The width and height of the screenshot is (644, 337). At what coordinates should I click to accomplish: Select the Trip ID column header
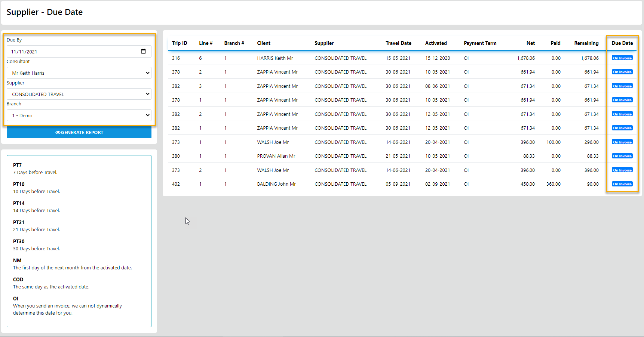180,43
